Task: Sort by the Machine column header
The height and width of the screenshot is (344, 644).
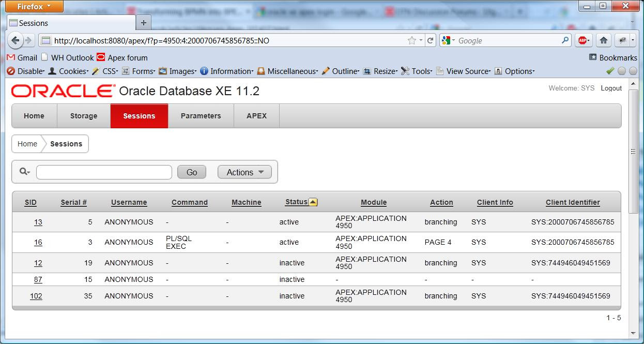Action: [x=247, y=202]
